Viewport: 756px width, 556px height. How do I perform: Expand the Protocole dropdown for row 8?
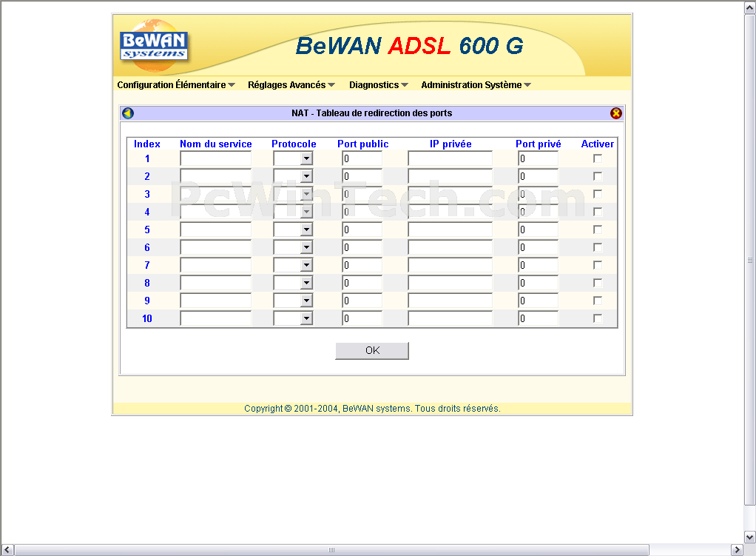293,283
